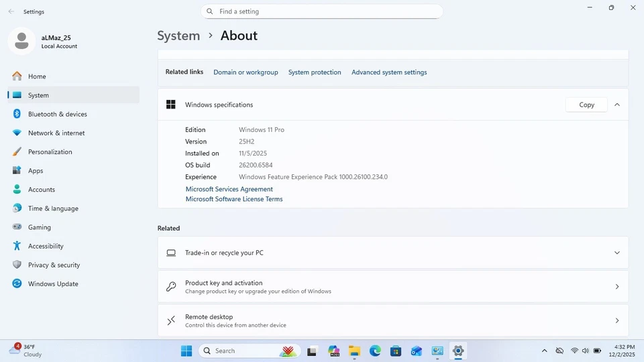644x362 pixels.
Task: Open Microsoft Software License Terms link
Action: 234,199
